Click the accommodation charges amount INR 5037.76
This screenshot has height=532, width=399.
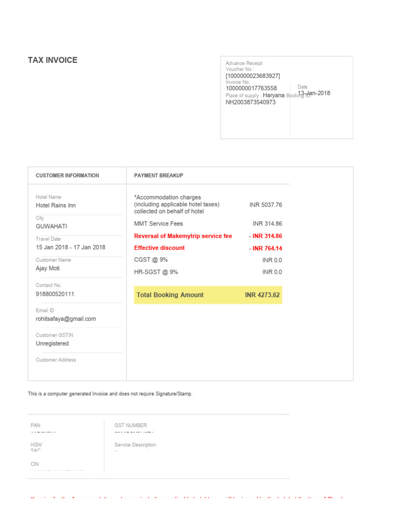pyautogui.click(x=265, y=205)
